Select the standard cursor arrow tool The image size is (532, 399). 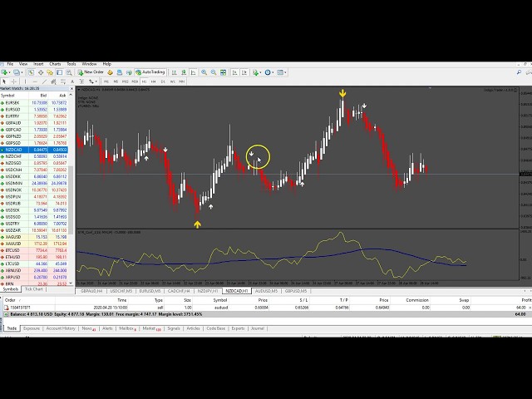pos(6,81)
